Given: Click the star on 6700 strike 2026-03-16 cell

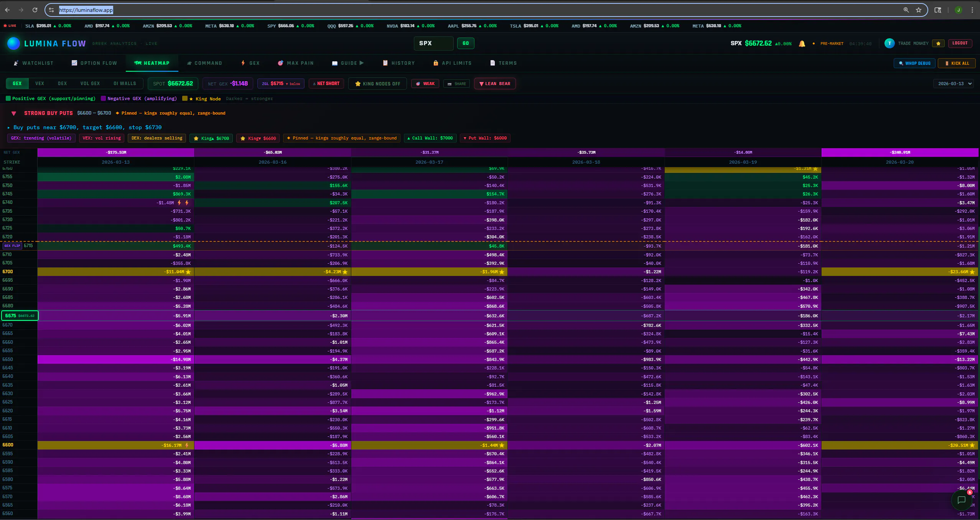Looking at the screenshot, I should click(345, 272).
